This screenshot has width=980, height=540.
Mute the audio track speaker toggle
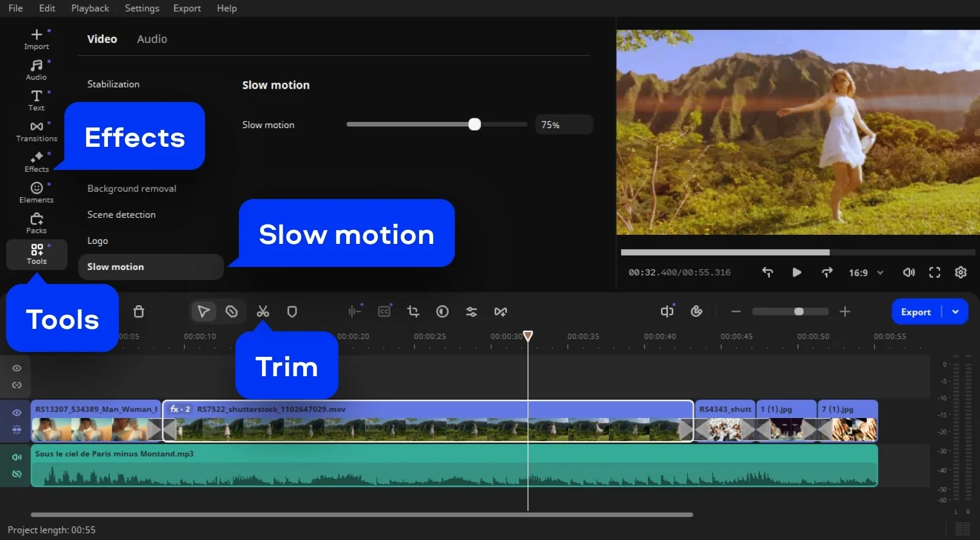(17, 457)
